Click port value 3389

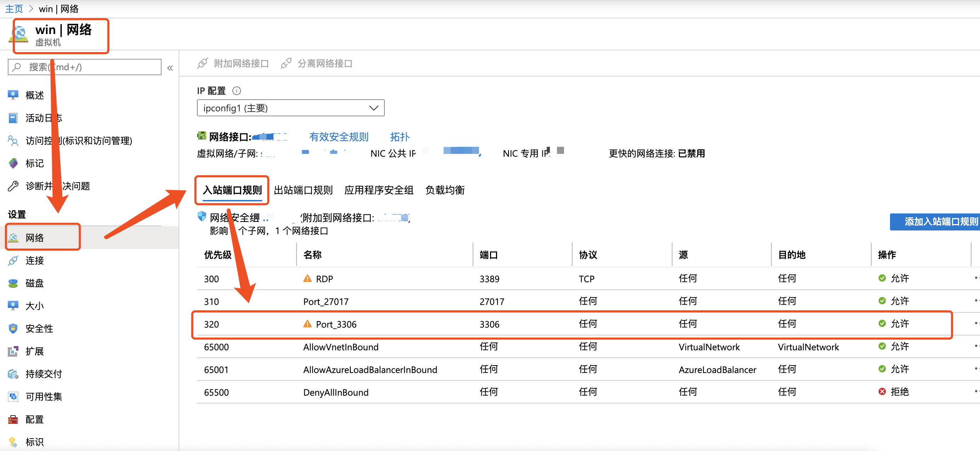coord(489,279)
